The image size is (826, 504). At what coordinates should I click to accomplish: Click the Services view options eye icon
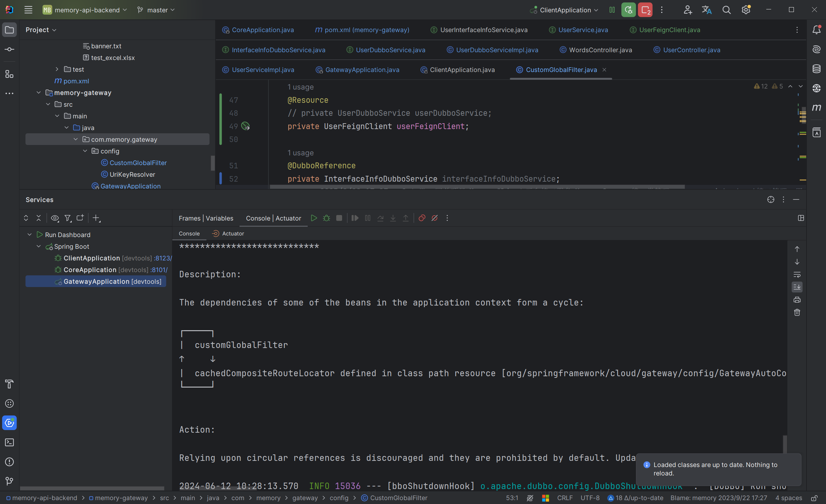(55, 218)
